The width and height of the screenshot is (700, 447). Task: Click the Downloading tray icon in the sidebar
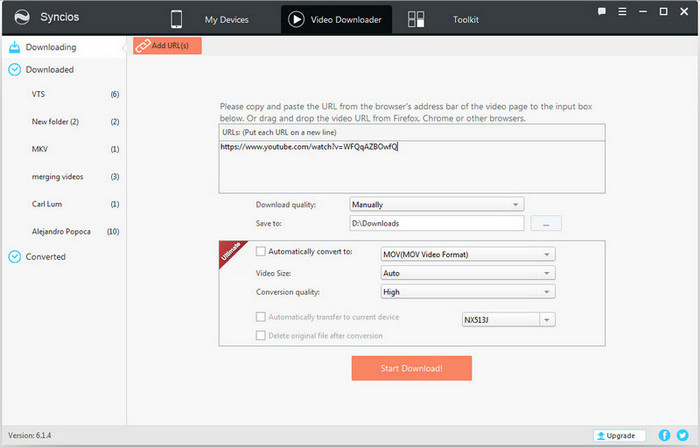pos(14,47)
